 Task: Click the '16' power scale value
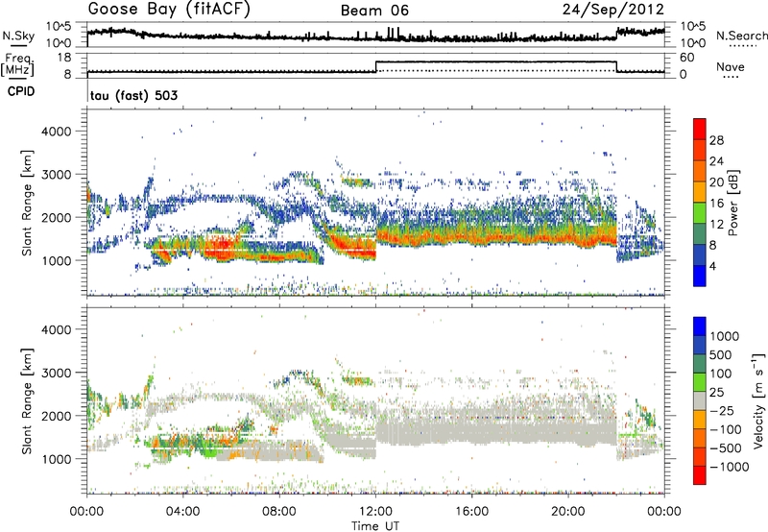click(x=716, y=204)
